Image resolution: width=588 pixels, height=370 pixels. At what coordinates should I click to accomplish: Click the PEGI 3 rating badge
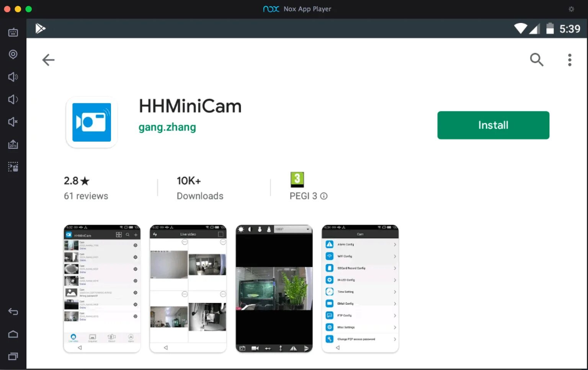pos(297,179)
